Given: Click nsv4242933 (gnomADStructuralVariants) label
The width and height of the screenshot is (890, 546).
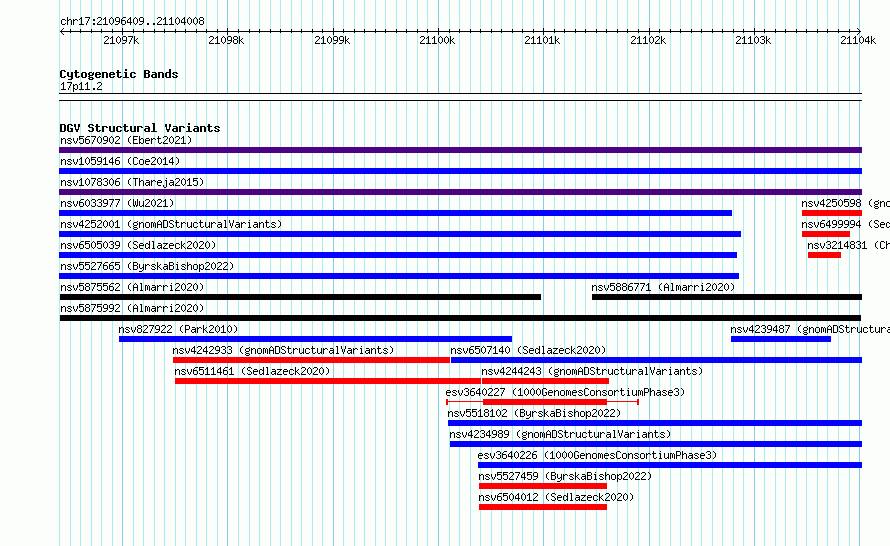Looking at the screenshot, I should pyautogui.click(x=283, y=350).
